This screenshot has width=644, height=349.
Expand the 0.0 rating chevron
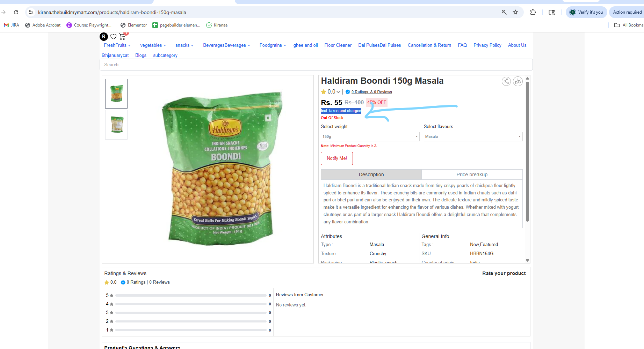pyautogui.click(x=338, y=92)
